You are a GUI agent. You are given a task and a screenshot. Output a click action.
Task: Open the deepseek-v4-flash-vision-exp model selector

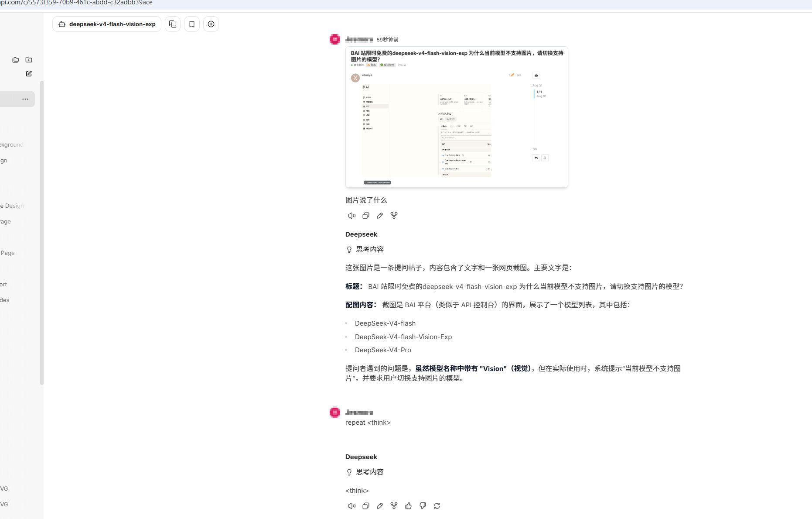click(x=107, y=24)
